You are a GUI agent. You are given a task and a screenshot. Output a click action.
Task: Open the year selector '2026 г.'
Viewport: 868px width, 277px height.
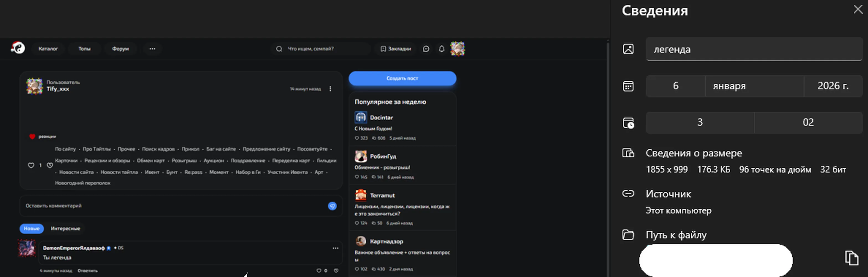click(833, 86)
